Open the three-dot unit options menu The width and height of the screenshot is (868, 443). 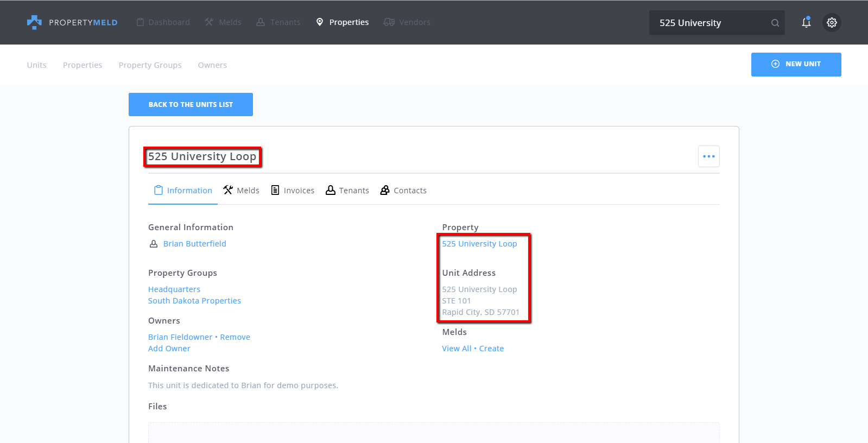[709, 156]
